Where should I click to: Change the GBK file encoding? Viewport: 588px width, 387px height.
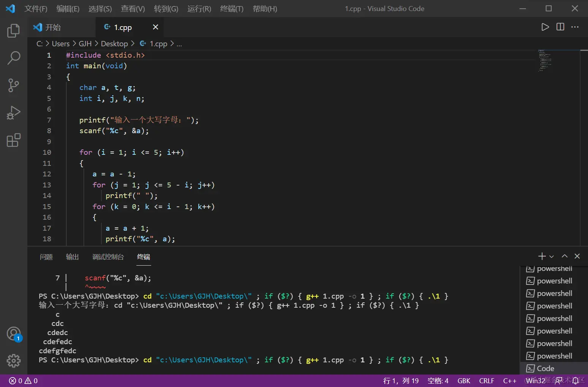[x=464, y=381]
